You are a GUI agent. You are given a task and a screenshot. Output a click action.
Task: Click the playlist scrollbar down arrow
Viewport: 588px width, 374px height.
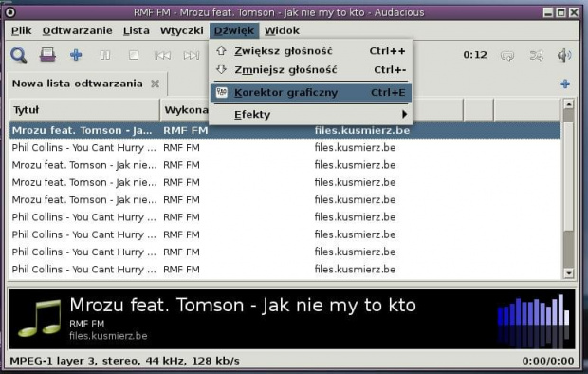tap(568, 273)
